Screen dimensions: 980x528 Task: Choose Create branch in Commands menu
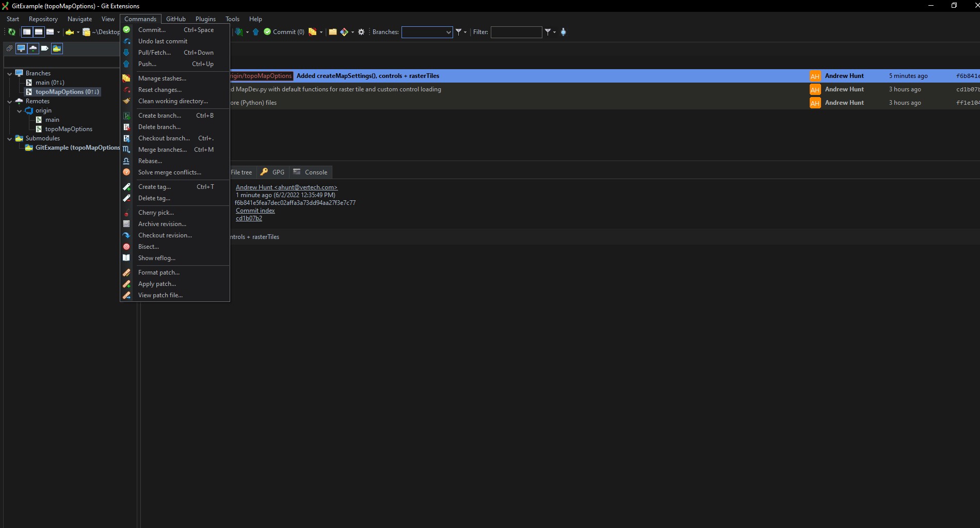(175, 116)
